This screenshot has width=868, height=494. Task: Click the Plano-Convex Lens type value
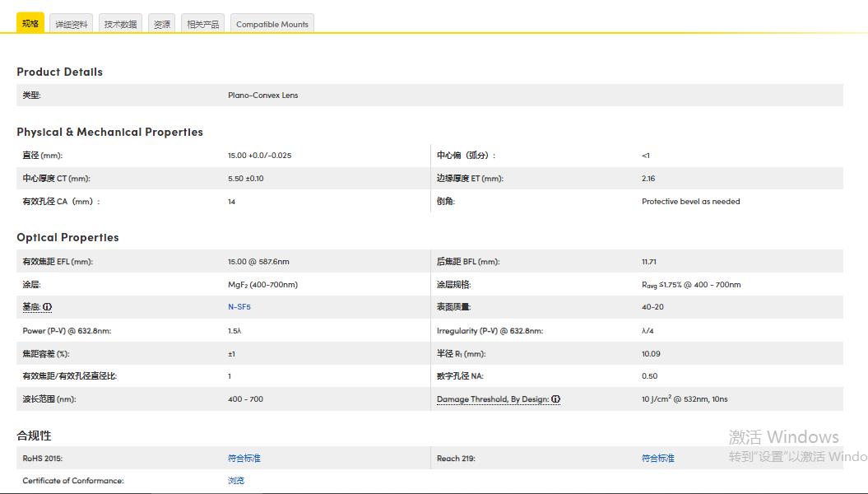pyautogui.click(x=262, y=96)
